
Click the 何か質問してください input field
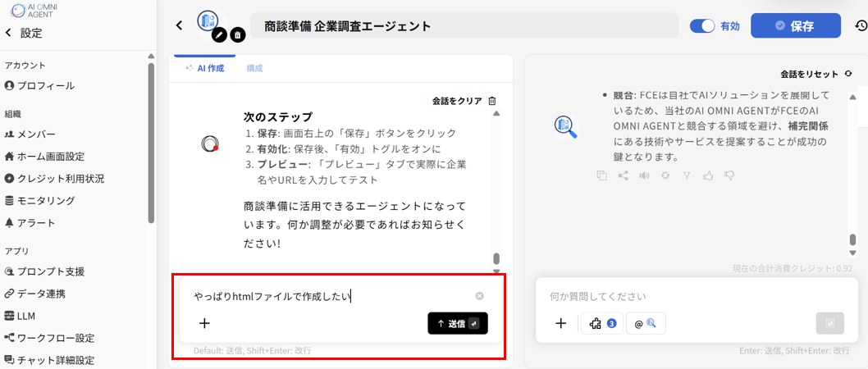point(697,296)
